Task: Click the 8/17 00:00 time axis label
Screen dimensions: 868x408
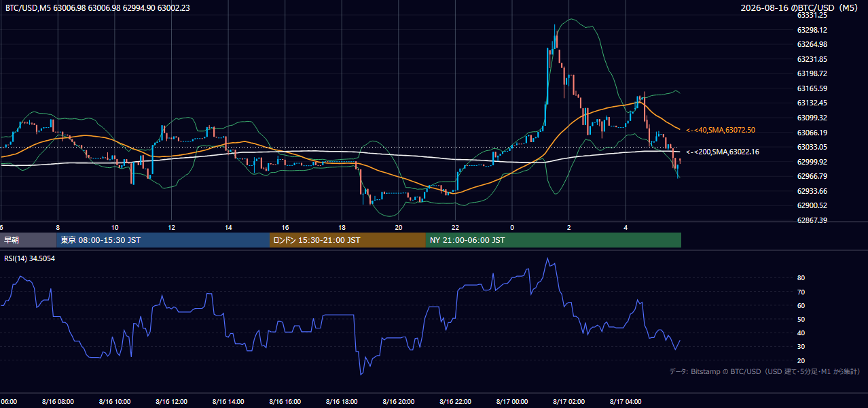Action: (512, 401)
